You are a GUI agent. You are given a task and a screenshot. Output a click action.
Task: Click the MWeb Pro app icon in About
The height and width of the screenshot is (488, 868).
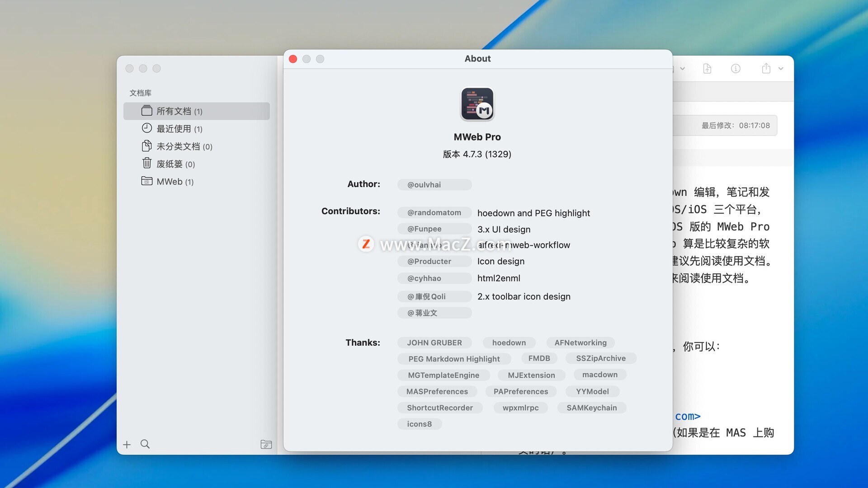[477, 104]
